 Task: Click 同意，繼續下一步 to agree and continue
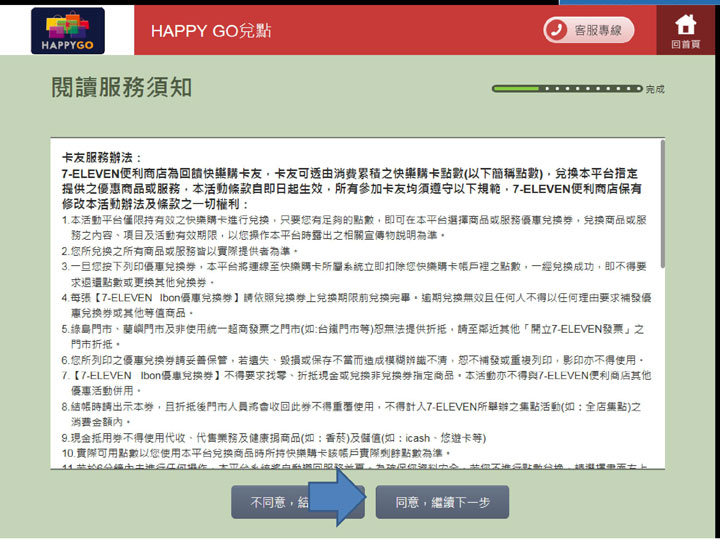tap(442, 502)
